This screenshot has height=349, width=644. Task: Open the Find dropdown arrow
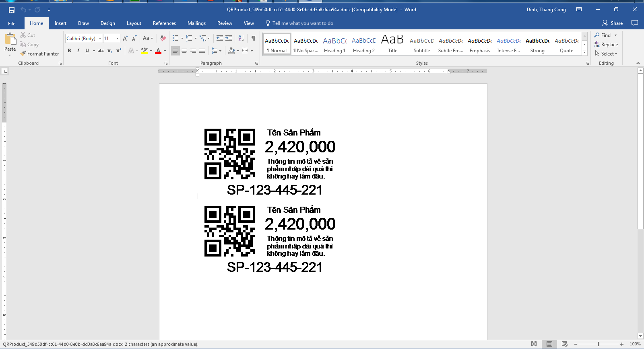(x=616, y=35)
